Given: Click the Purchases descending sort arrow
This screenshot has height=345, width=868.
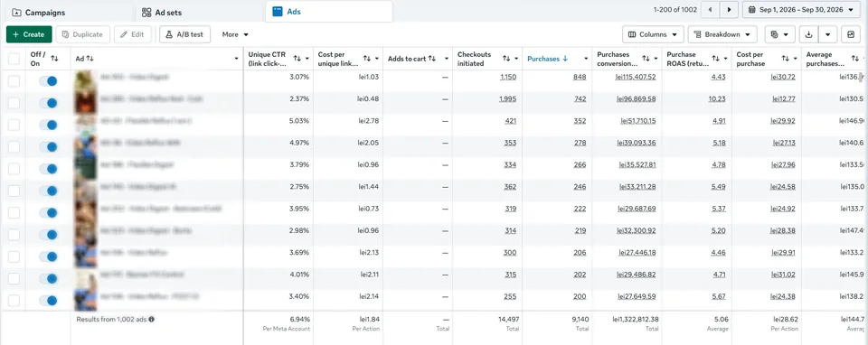Looking at the screenshot, I should [565, 59].
